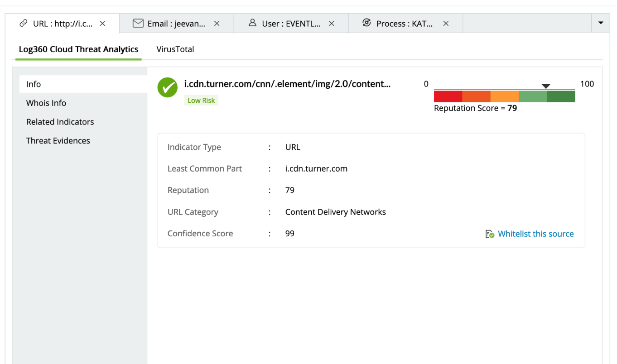Expand the hidden tabs list arrow

tap(601, 23)
